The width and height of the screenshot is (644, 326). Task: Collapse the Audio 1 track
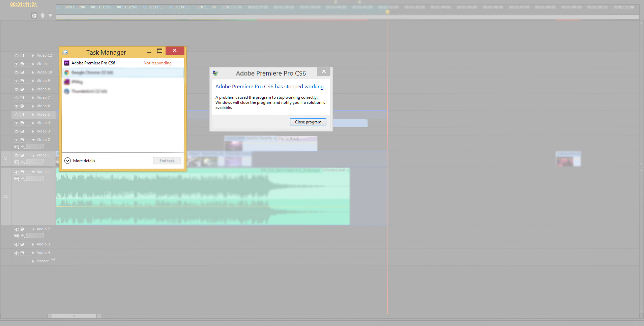click(x=33, y=172)
